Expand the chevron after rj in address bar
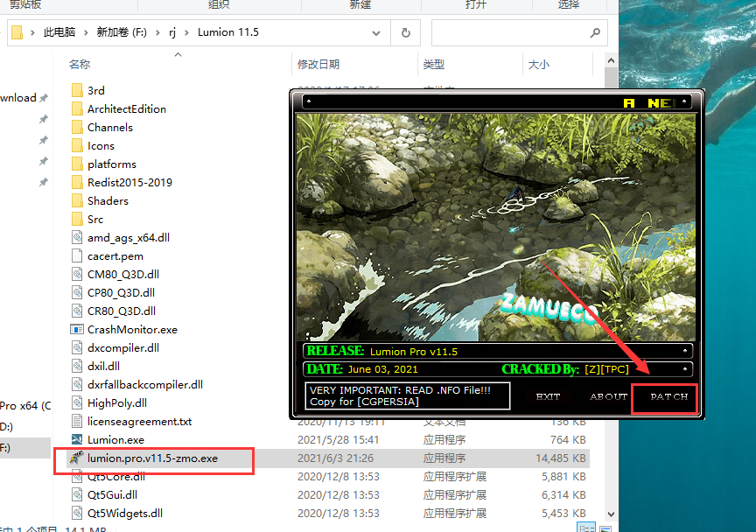756x532 pixels. pyautogui.click(x=186, y=32)
